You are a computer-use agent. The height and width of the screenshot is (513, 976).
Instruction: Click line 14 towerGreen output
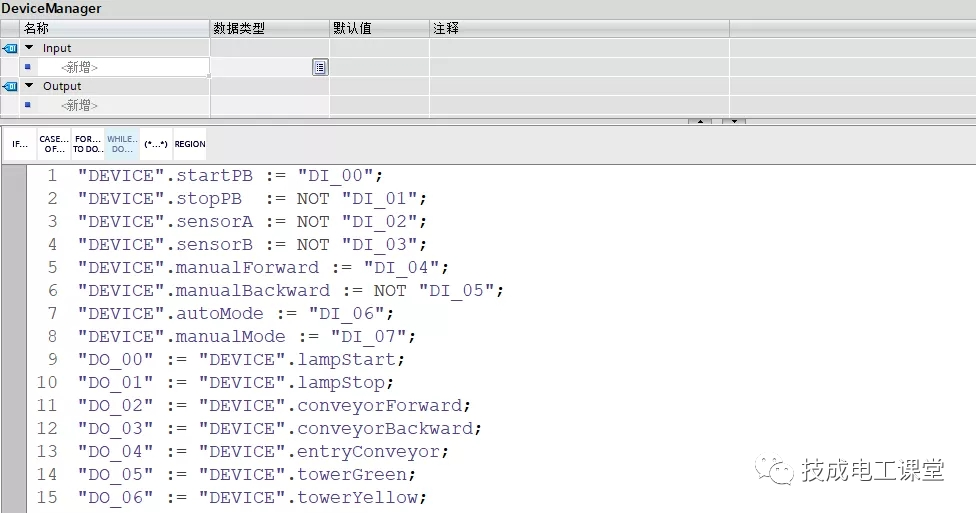point(246,475)
